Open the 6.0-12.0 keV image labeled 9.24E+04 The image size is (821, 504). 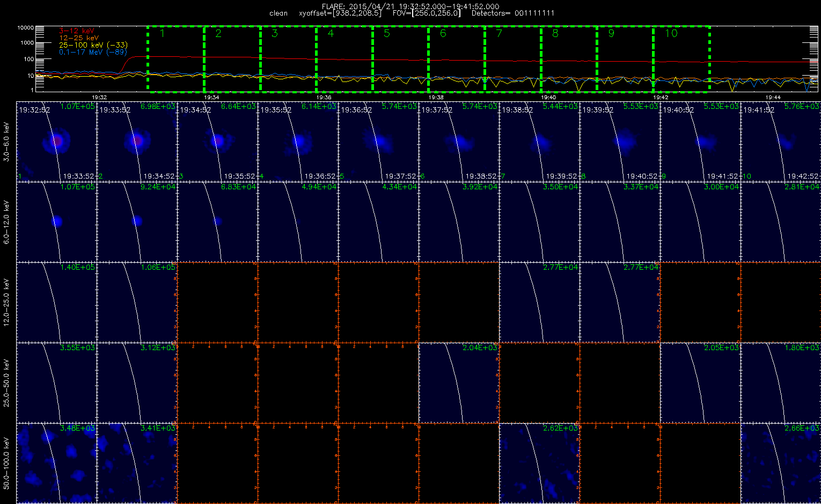pyautogui.click(x=137, y=221)
